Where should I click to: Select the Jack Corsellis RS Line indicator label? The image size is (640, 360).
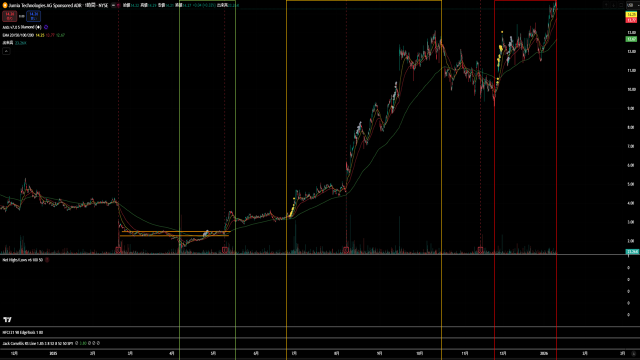coord(38,344)
